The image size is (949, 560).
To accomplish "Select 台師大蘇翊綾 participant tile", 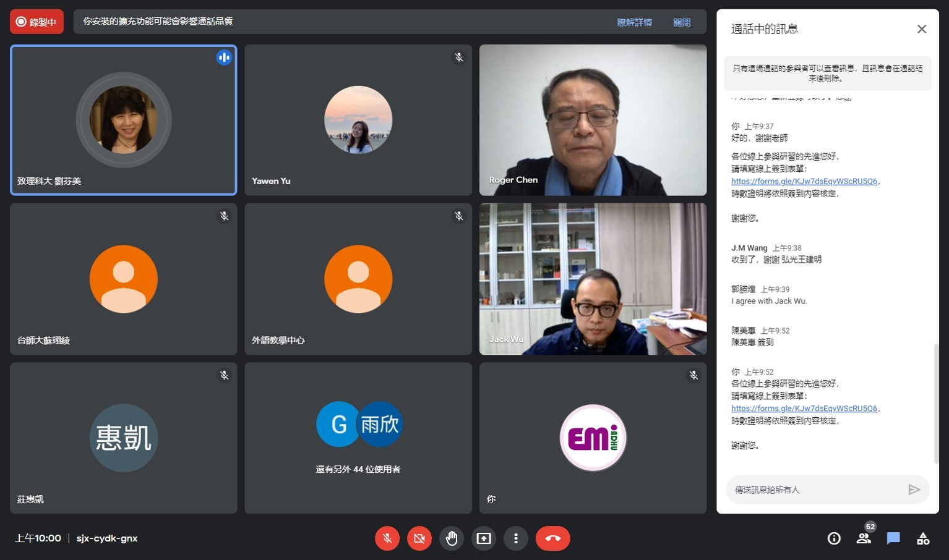I will coord(124,279).
